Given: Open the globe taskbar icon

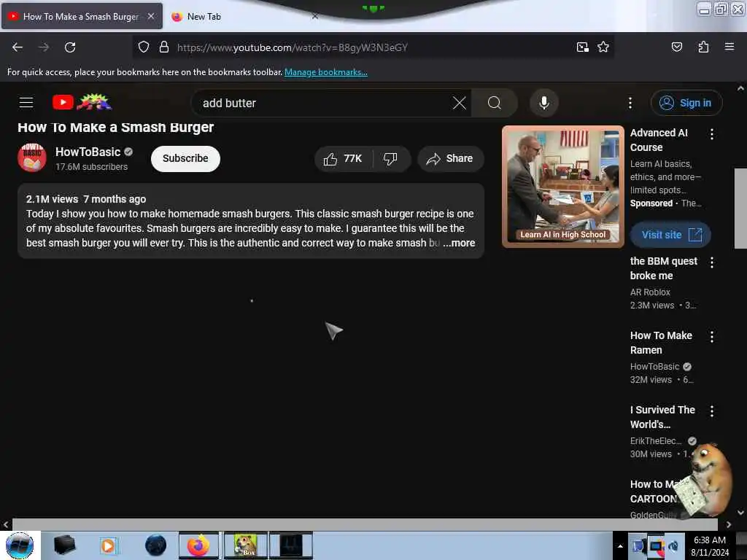Looking at the screenshot, I should click(x=155, y=545).
